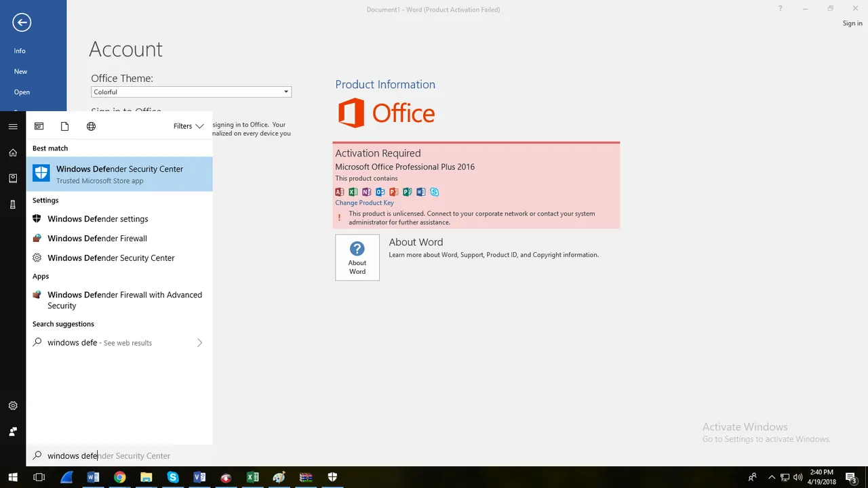Viewport: 868px width, 488px height.
Task: Open Google Chrome from the taskbar
Action: (119, 477)
